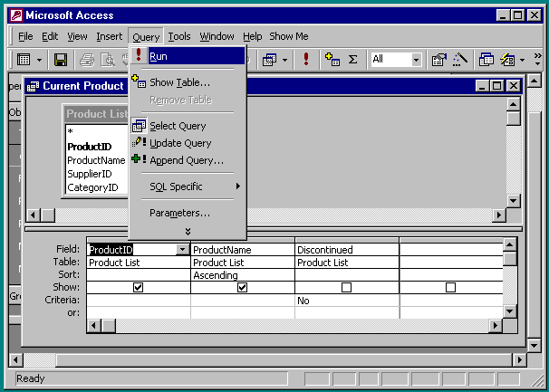This screenshot has height=392, width=549.
Task: Choose Run from the Query menu
Action: click(188, 56)
